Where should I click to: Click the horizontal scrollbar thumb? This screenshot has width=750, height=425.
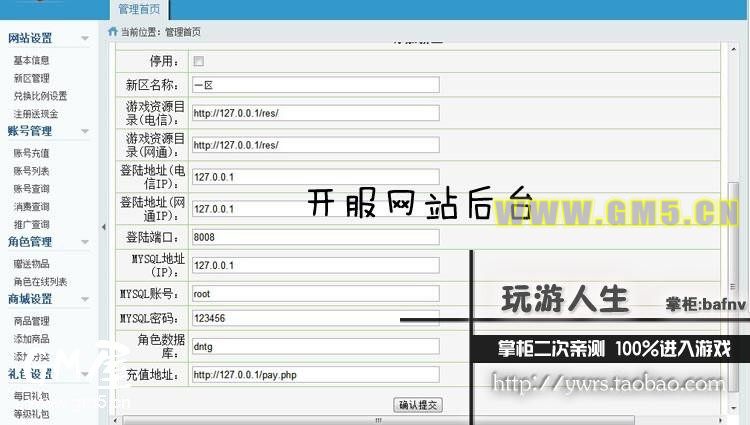(x=379, y=421)
